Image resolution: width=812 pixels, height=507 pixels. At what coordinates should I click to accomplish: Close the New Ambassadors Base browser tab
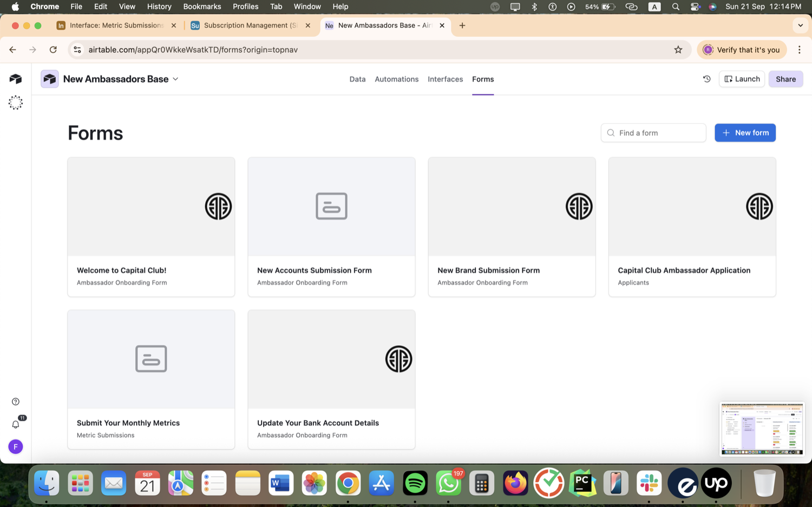[442, 25]
